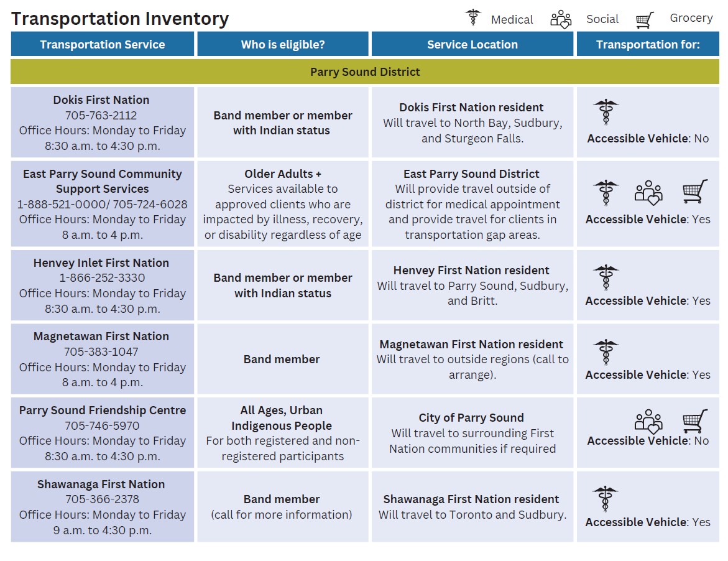728x561 pixels.
Task: Click the Service Location column header
Action: tap(472, 45)
